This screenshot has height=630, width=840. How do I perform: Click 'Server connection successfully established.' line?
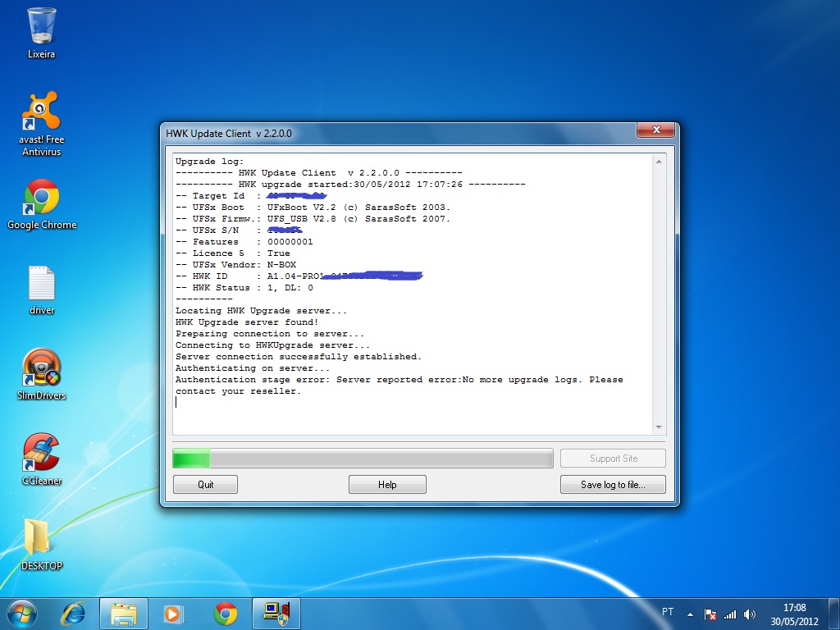coord(299,357)
